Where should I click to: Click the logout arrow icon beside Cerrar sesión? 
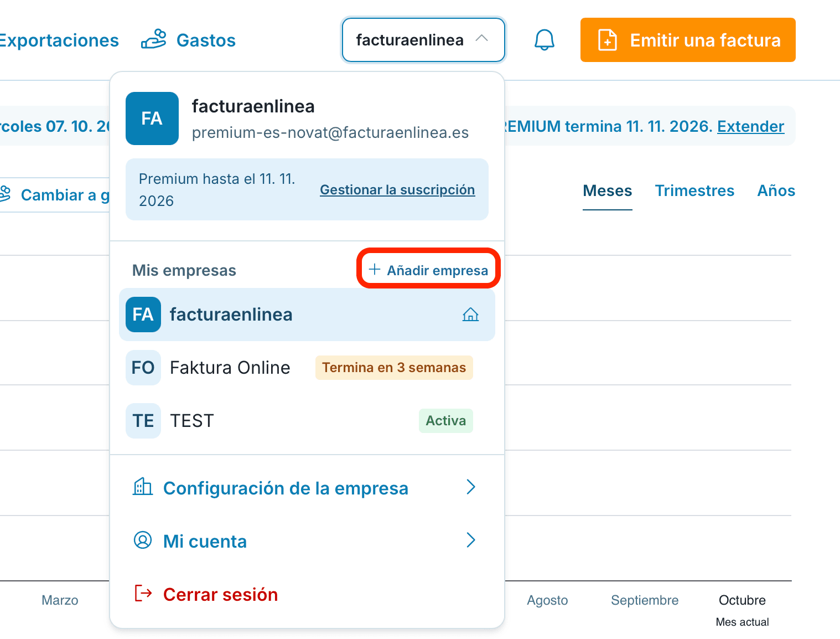pyautogui.click(x=143, y=593)
